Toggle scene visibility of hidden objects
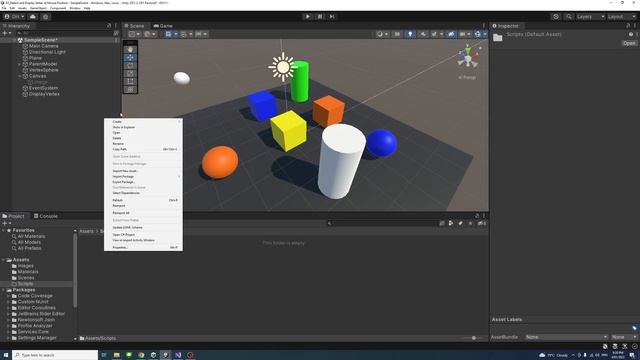This screenshot has height=360, width=640. tap(451, 34)
